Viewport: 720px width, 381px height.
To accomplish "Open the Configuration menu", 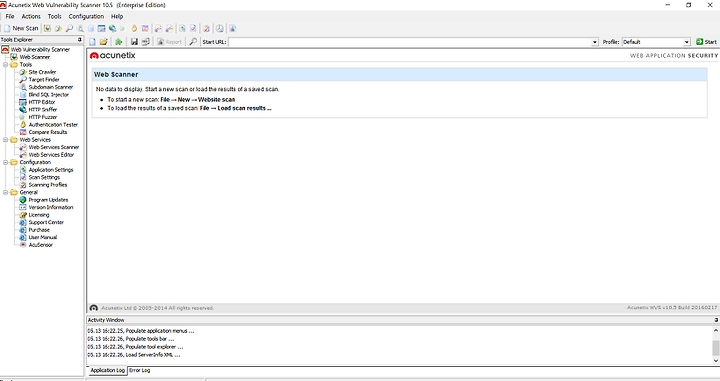I will 86,16.
